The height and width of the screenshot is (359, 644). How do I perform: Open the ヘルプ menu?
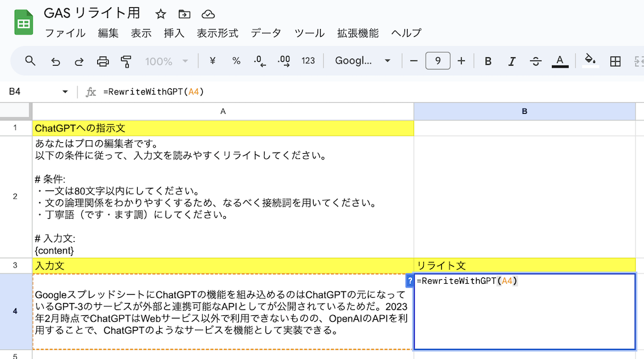pyautogui.click(x=406, y=33)
